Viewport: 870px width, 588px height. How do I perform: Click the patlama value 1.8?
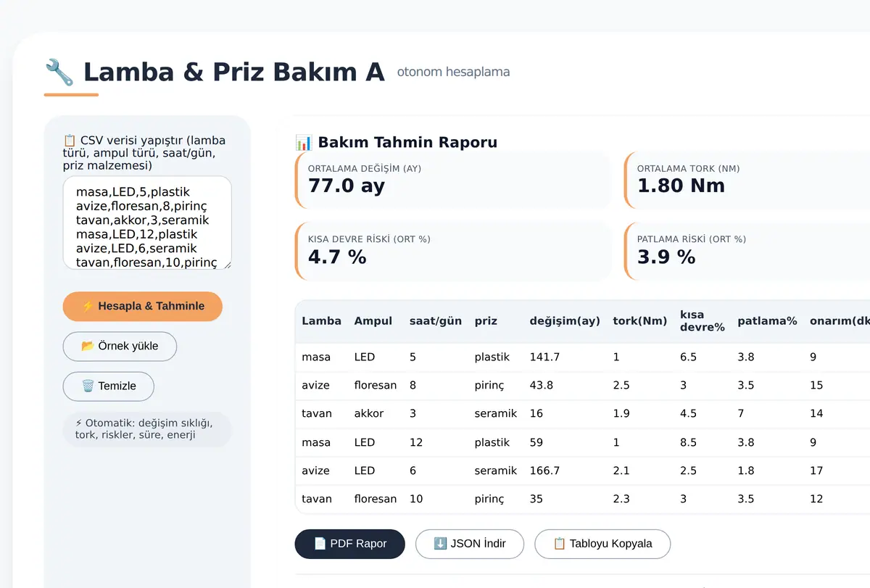pyautogui.click(x=746, y=471)
